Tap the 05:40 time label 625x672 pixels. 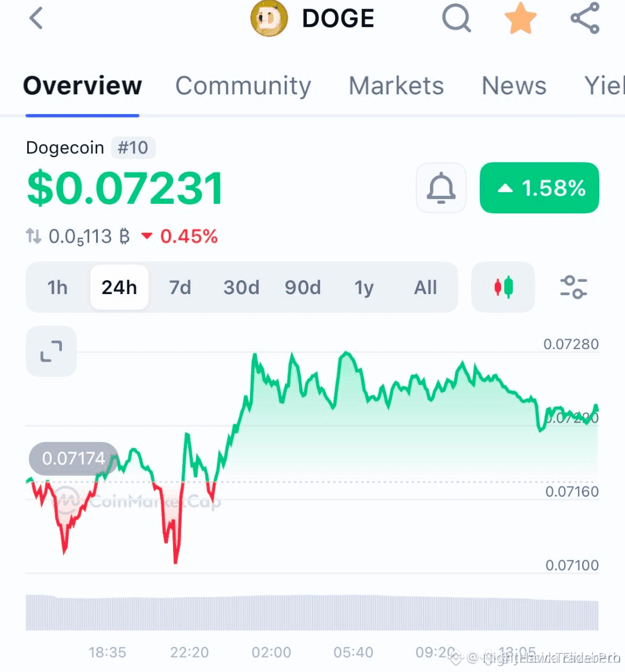[354, 652]
